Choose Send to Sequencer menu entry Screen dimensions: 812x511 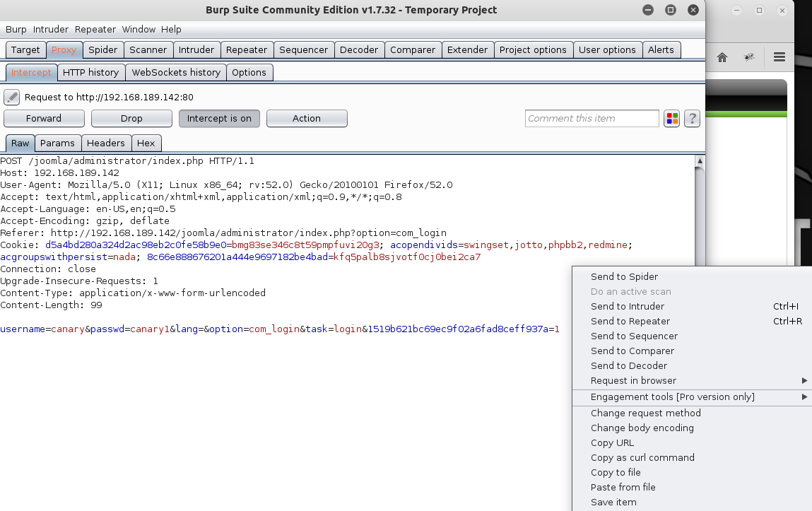692,336
